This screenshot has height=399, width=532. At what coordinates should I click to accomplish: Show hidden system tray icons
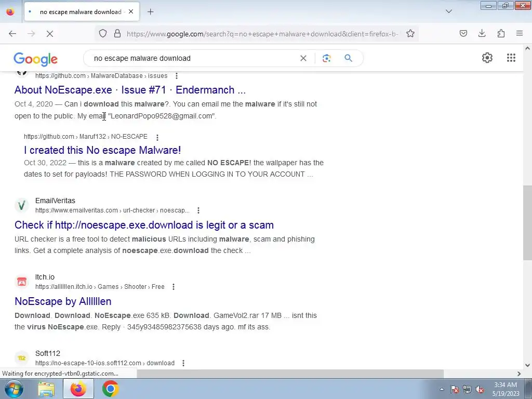pos(442,389)
